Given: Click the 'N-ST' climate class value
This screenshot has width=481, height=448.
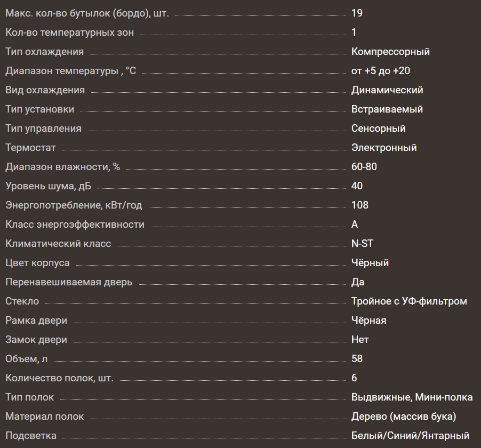Looking at the screenshot, I should click(x=362, y=244).
